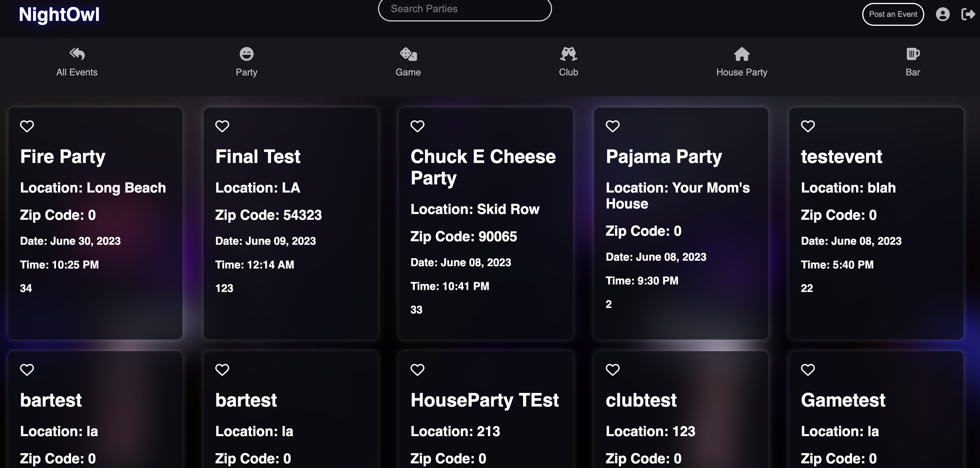Favorite the Gametest event heart

[808, 369]
